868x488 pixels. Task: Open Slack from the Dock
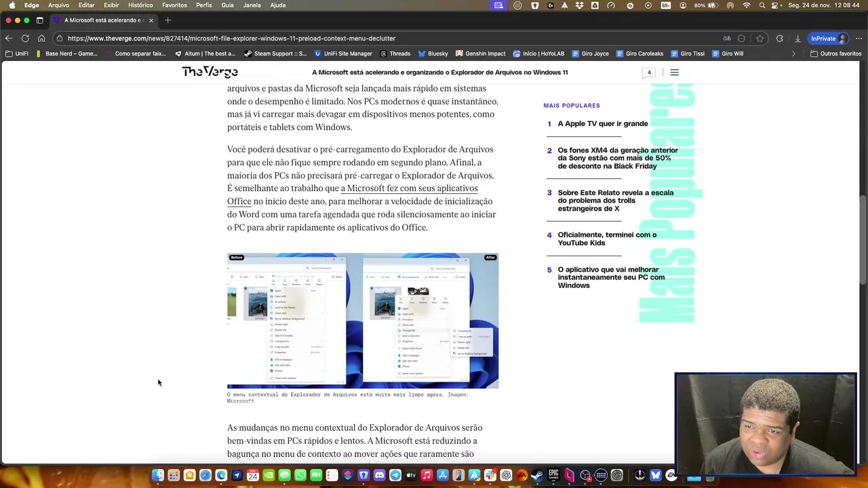490,475
